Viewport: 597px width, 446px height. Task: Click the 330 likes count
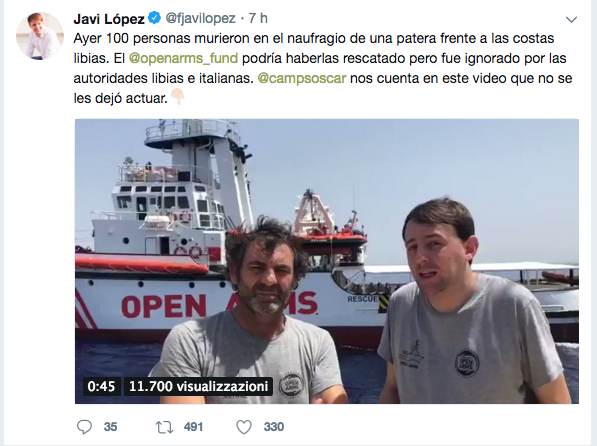[274, 427]
